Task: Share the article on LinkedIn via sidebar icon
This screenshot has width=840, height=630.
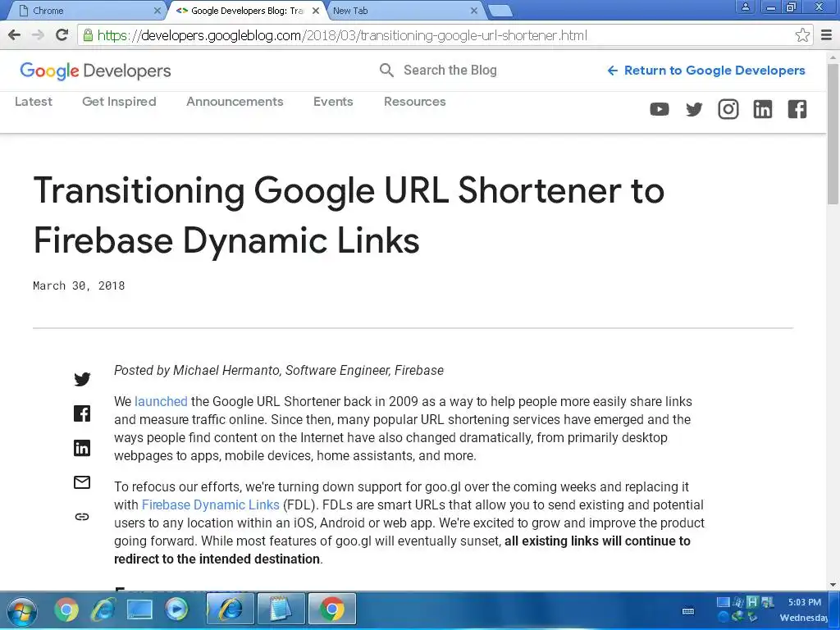Action: click(82, 448)
